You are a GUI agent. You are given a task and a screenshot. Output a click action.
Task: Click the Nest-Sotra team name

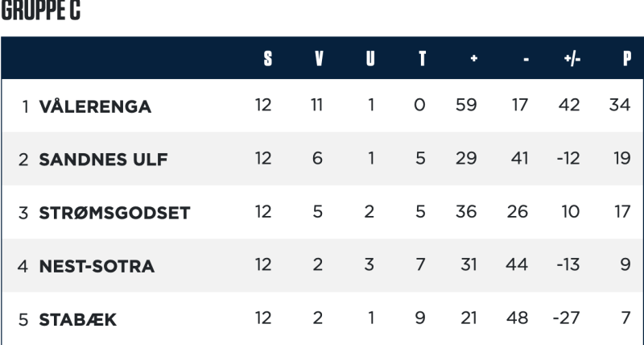point(97,267)
